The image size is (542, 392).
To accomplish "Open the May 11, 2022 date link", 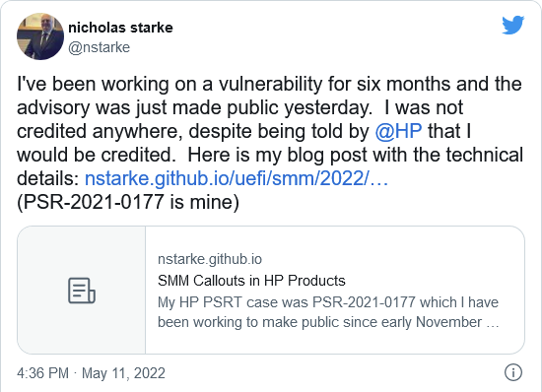I will [123, 373].
